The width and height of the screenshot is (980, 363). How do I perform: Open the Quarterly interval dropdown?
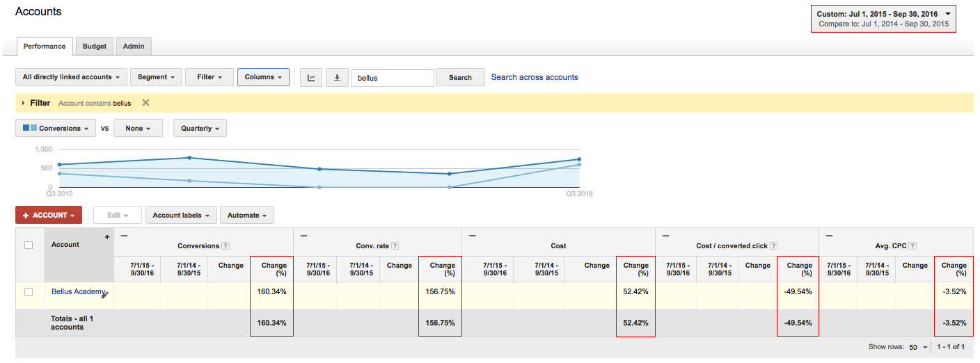(x=200, y=129)
